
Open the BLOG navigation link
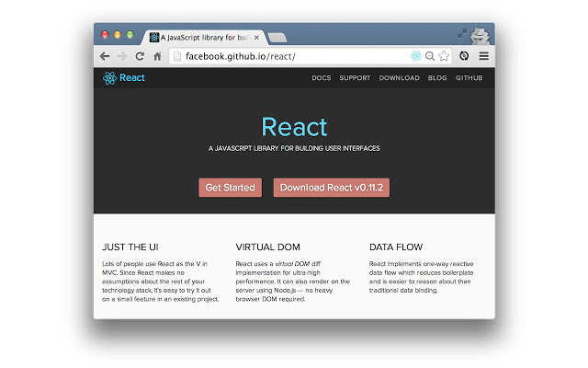pos(437,77)
